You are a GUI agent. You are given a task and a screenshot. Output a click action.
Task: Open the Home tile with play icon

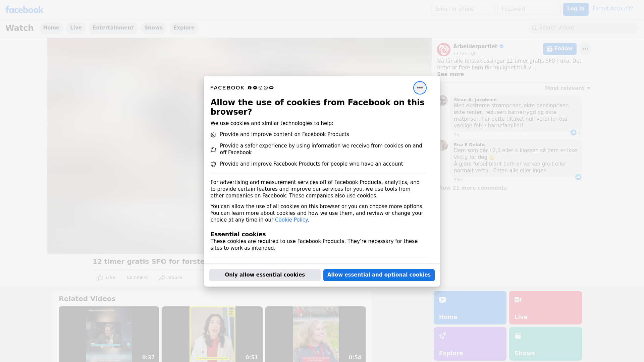(470, 307)
